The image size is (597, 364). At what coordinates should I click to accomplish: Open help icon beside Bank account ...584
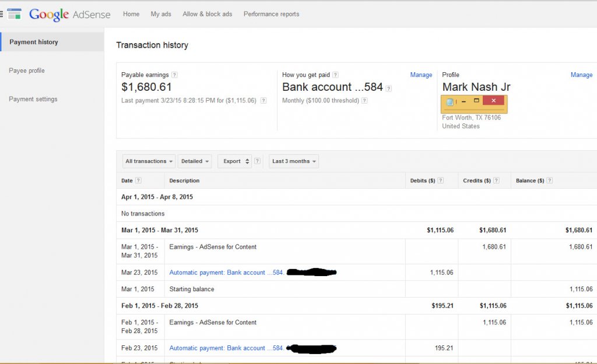388,89
